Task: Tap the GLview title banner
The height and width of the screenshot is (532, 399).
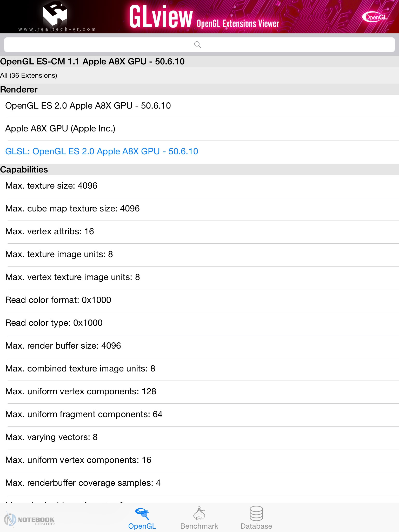Action: 204,17
